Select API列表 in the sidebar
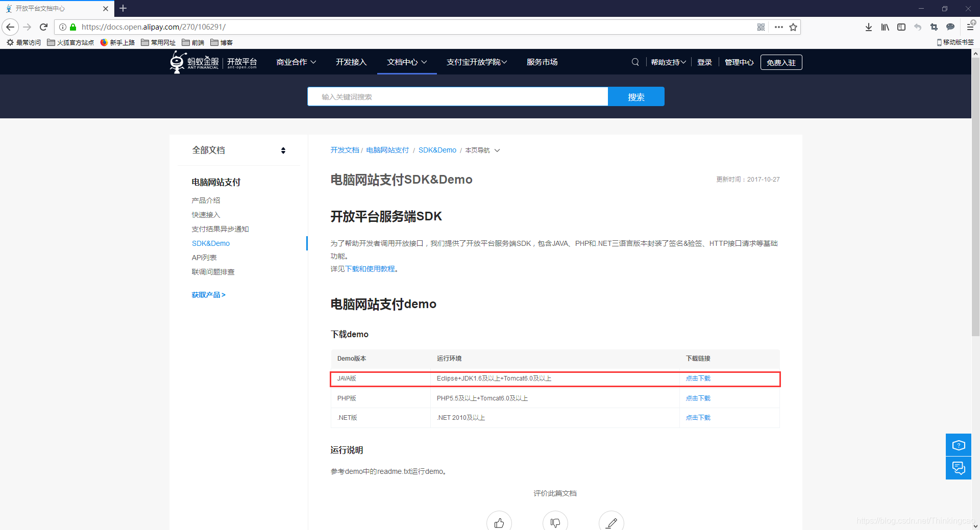Image resolution: width=980 pixels, height=530 pixels. tap(204, 258)
